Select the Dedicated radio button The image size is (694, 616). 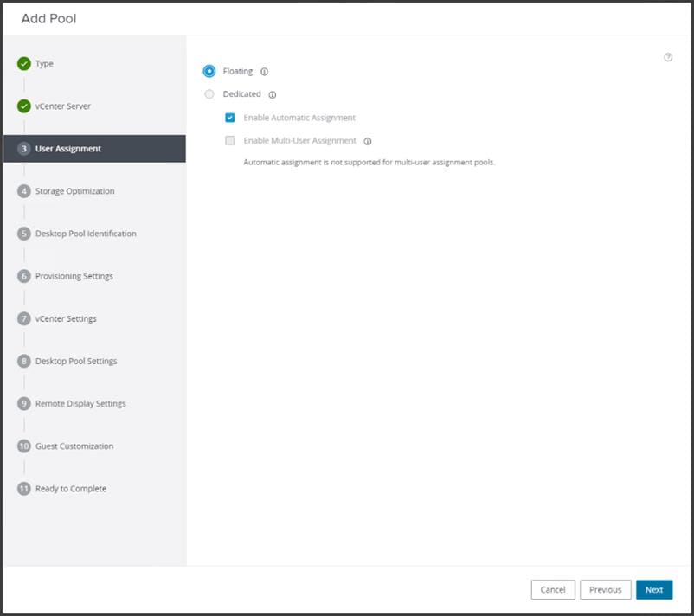coord(209,94)
